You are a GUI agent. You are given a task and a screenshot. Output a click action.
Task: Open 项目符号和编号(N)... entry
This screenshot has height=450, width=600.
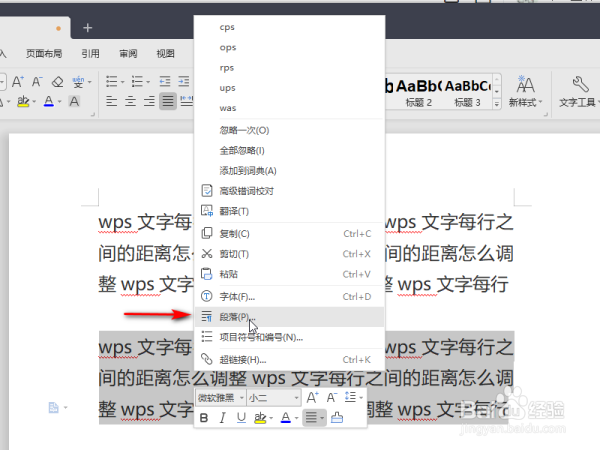point(289,337)
